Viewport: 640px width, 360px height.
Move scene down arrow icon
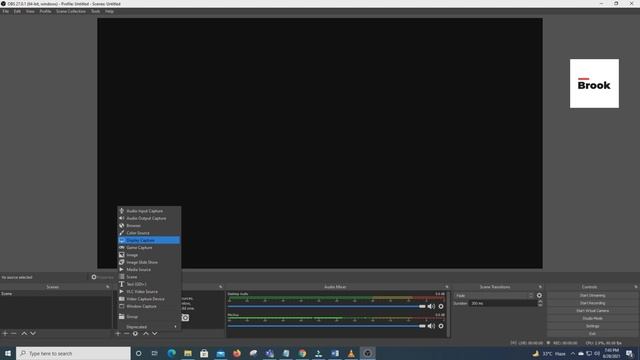[33, 333]
